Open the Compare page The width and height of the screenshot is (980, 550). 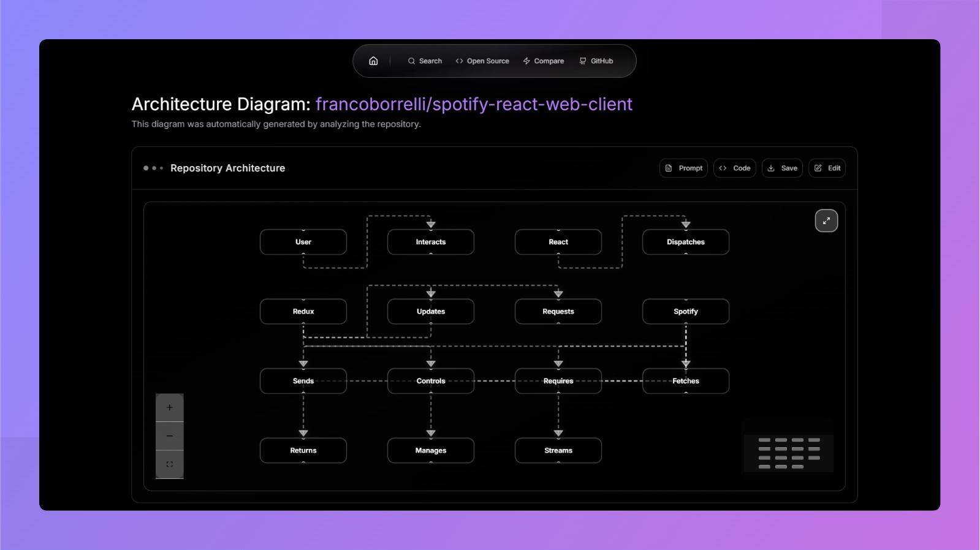click(x=543, y=61)
